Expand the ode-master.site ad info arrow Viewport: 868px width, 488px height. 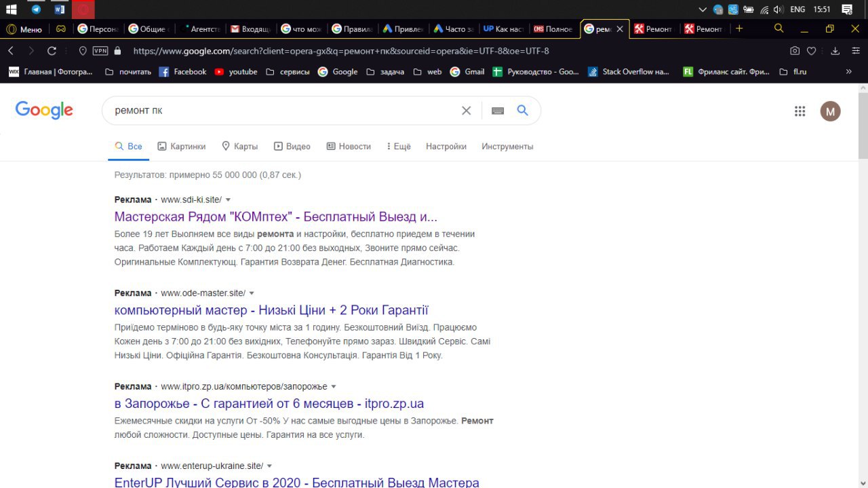click(252, 293)
